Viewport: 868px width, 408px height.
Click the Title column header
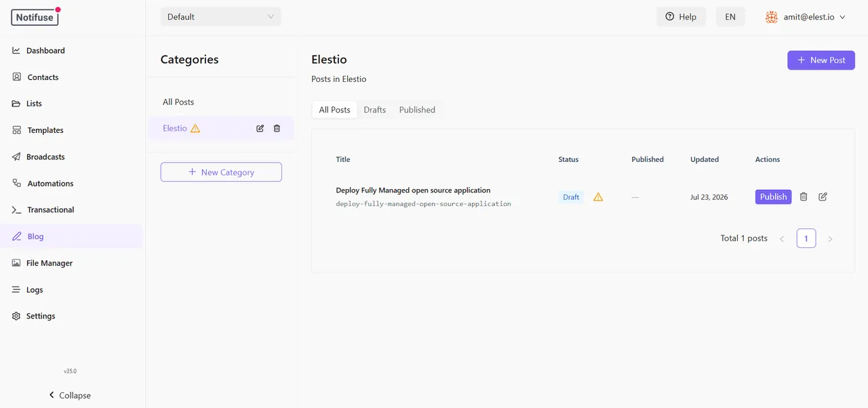click(343, 159)
